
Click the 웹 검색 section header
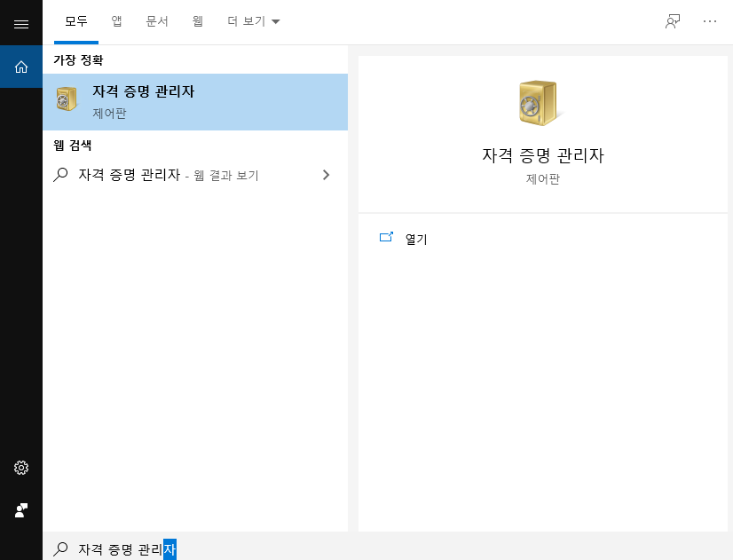[73, 145]
